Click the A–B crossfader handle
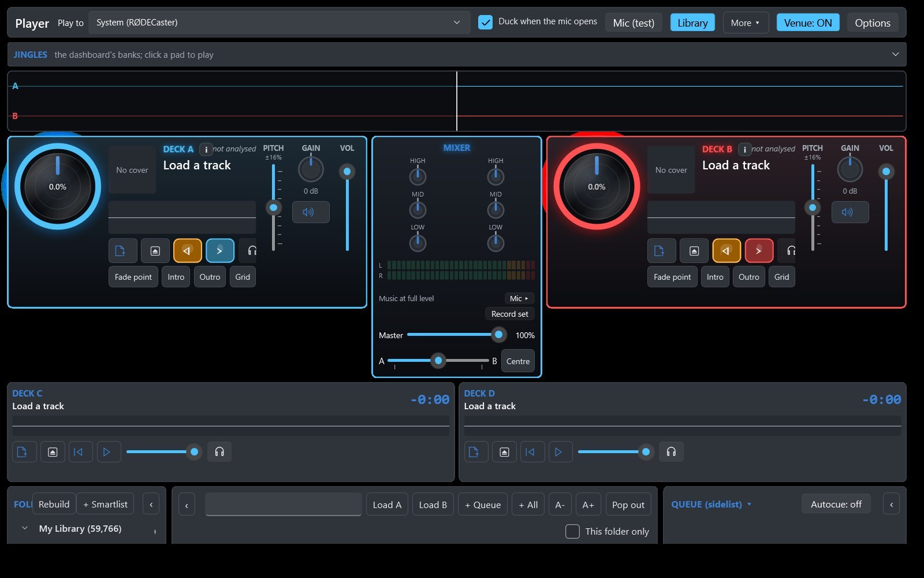The width and height of the screenshot is (924, 578). click(x=438, y=361)
